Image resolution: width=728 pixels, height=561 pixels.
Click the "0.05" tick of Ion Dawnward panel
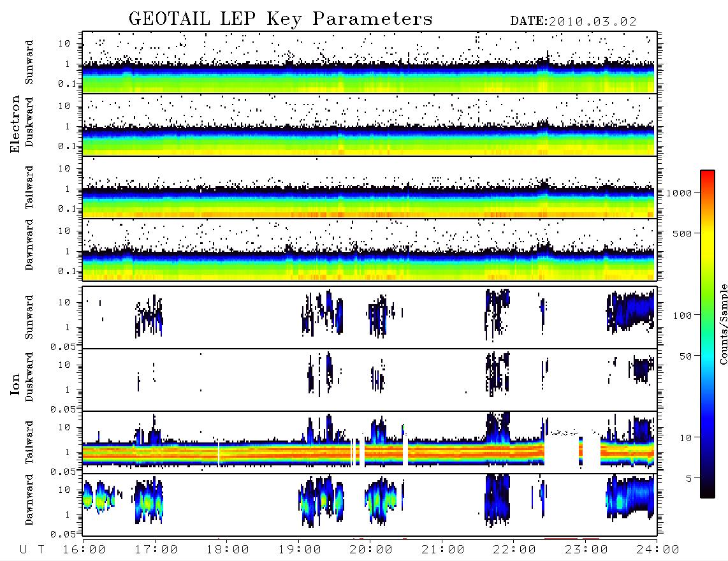62,534
